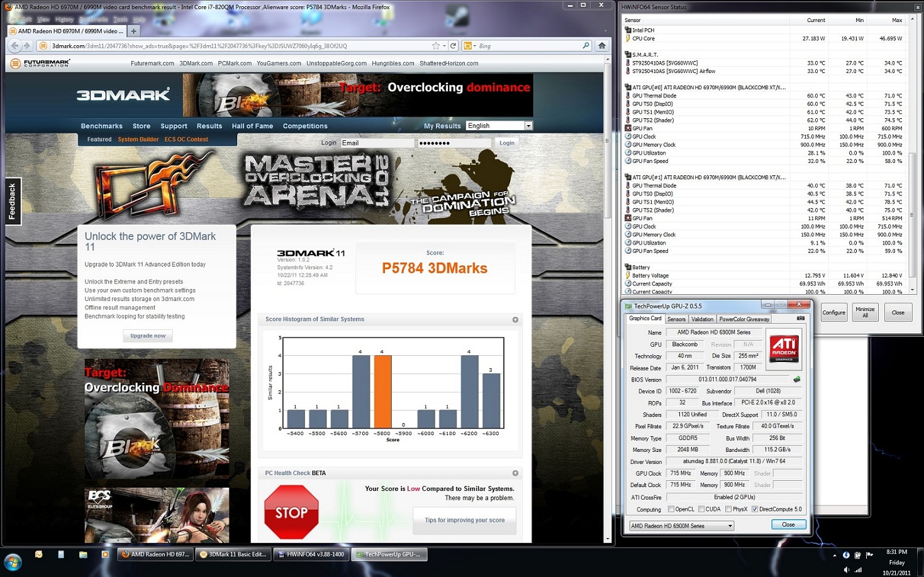Open a new tab with the plus button
Viewport: 924px width, 577px height.
[133, 31]
